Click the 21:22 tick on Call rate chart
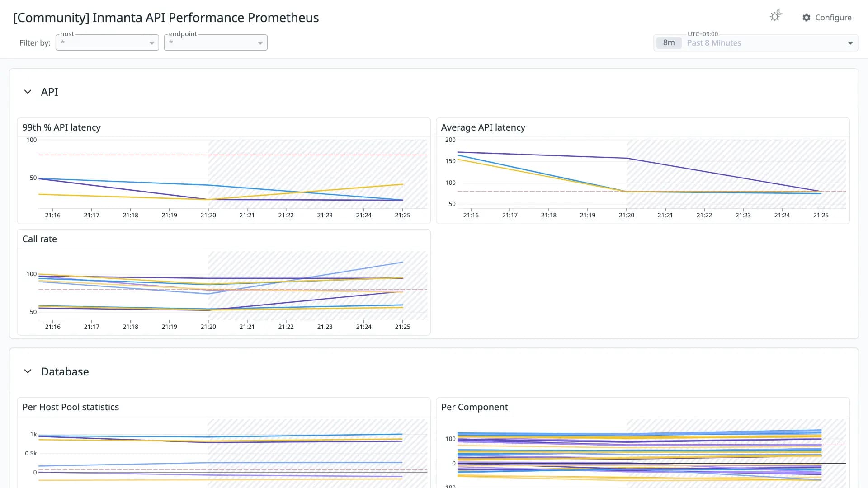This screenshot has height=488, width=868. [286, 327]
